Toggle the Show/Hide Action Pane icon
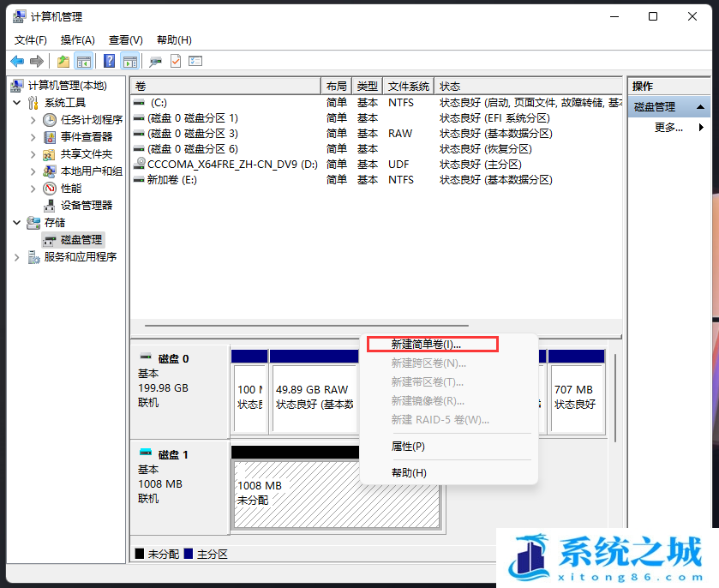This screenshot has height=588, width=719. pos(130,61)
